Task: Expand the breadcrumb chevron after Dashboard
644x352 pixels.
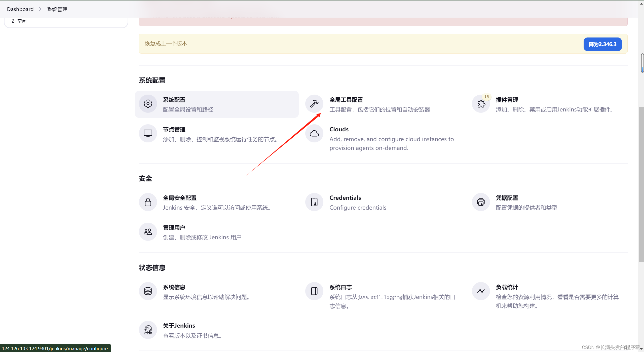Action: tap(40, 9)
